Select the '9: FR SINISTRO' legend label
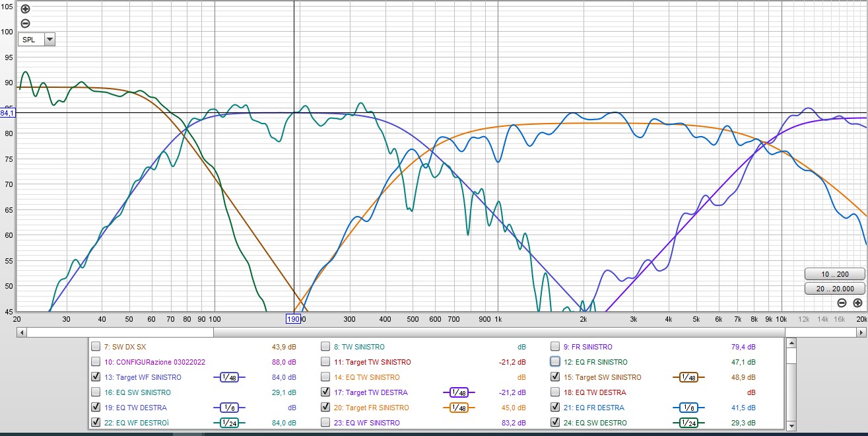This screenshot has height=436, width=868. pos(588,347)
